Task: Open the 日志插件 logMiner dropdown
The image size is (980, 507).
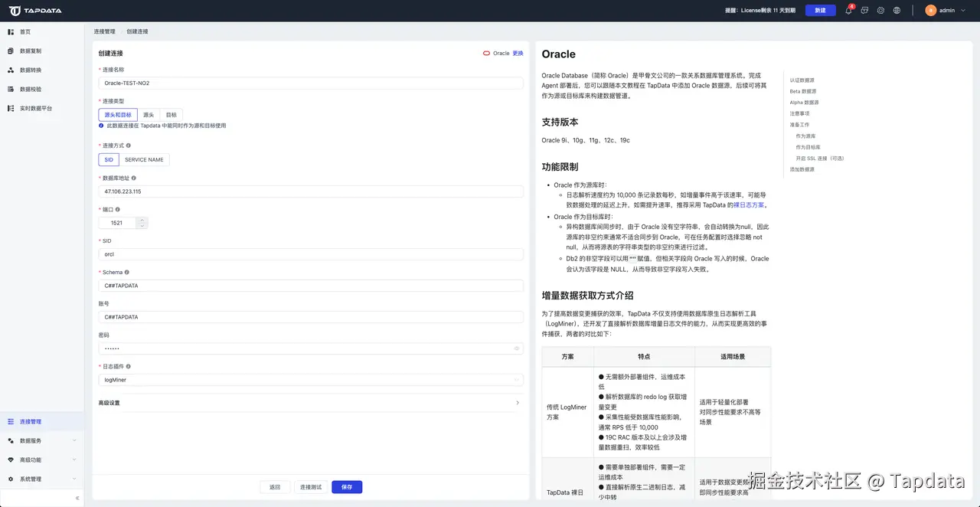Action: tap(311, 380)
